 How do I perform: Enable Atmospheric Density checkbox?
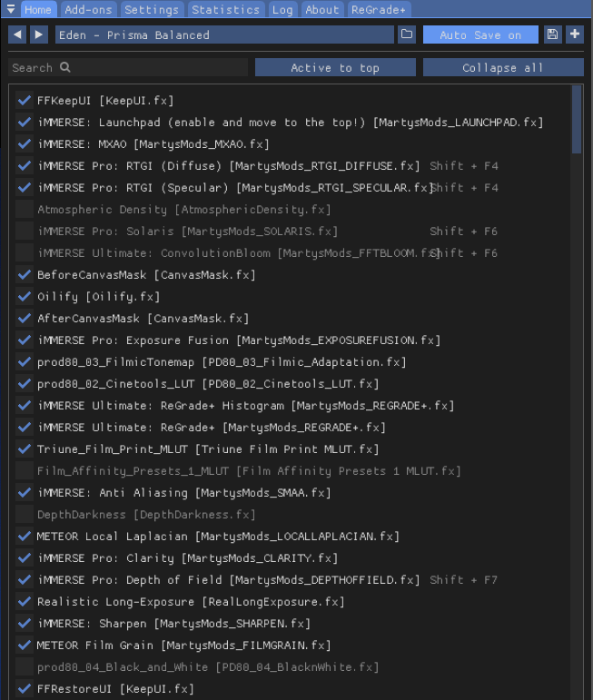click(x=25, y=210)
